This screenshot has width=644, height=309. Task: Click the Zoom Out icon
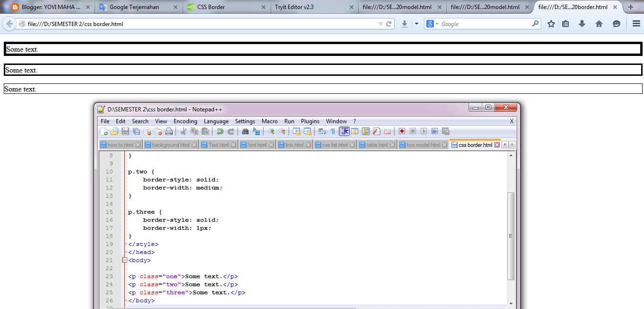[x=282, y=131]
